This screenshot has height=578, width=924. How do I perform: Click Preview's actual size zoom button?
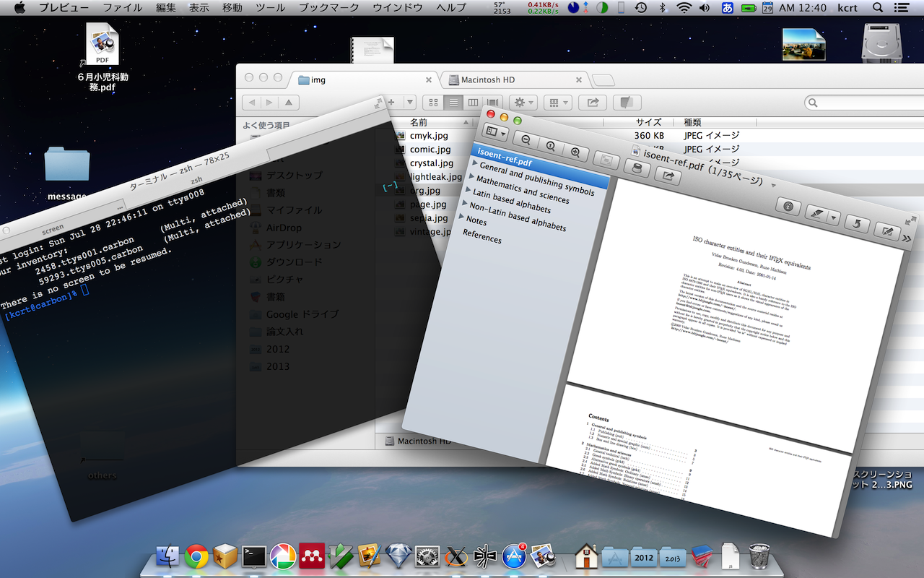[x=551, y=147]
